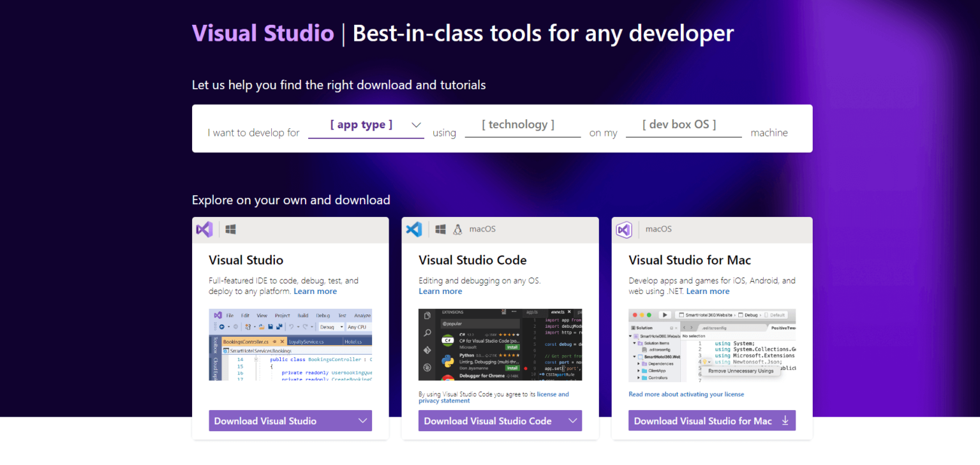Screen dimensions: 980x465
Task: Click the Visual Studio IDE screenshot preview
Action: (x=290, y=344)
